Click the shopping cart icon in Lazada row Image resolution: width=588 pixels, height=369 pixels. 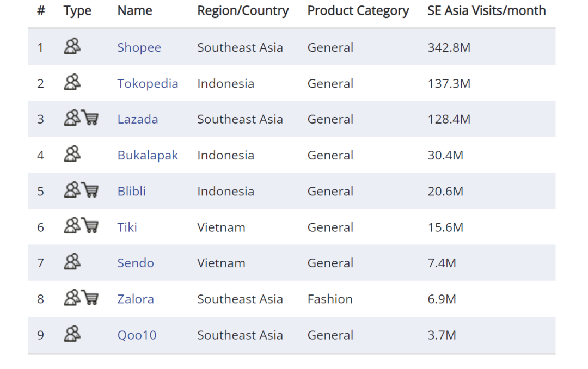click(90, 118)
